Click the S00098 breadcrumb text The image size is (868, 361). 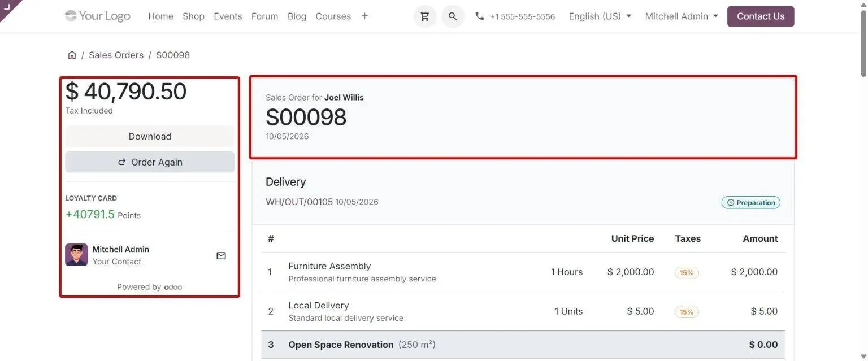point(173,55)
